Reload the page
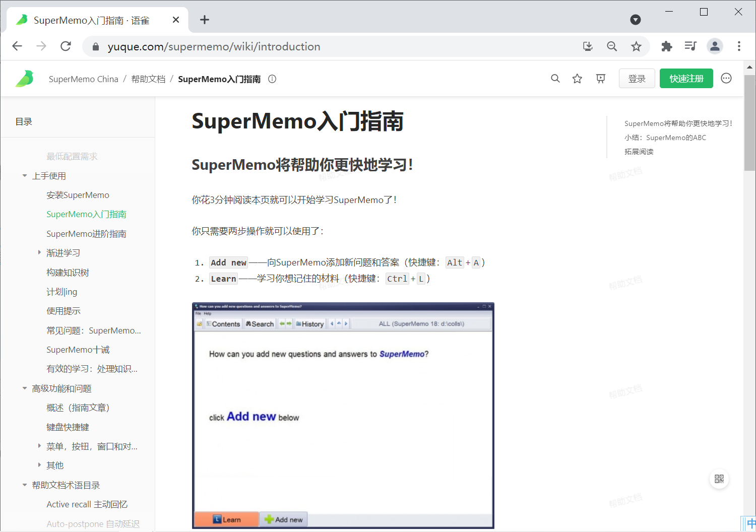Screen dimensions: 756x532 [x=66, y=46]
